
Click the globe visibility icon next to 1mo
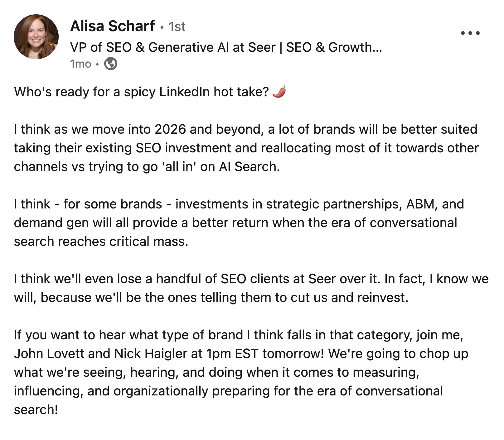tap(111, 65)
